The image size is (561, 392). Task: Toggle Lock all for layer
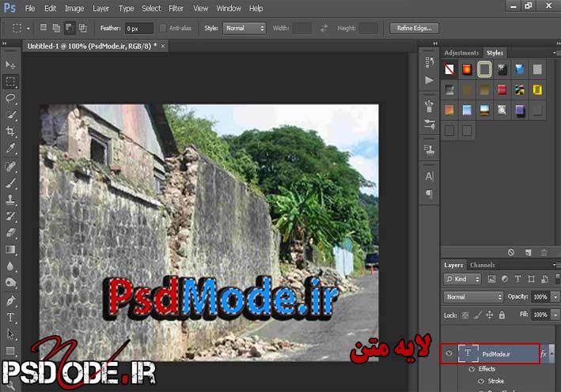[x=502, y=315]
